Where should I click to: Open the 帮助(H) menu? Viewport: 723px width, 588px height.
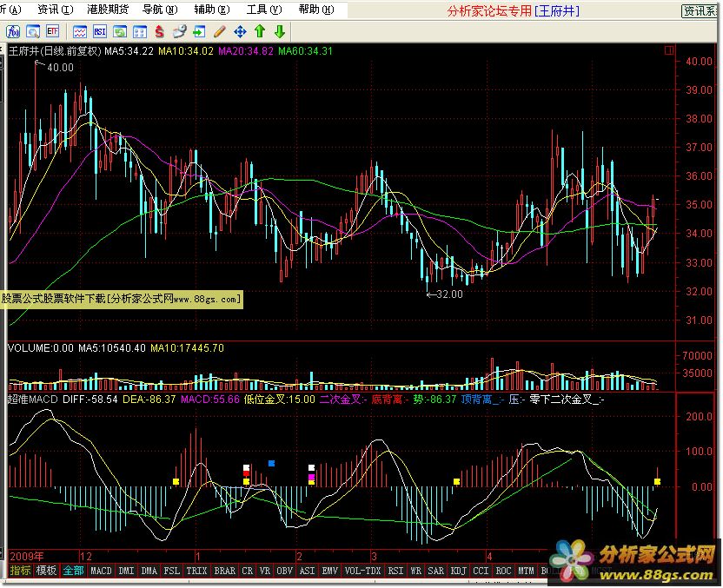[x=315, y=10]
